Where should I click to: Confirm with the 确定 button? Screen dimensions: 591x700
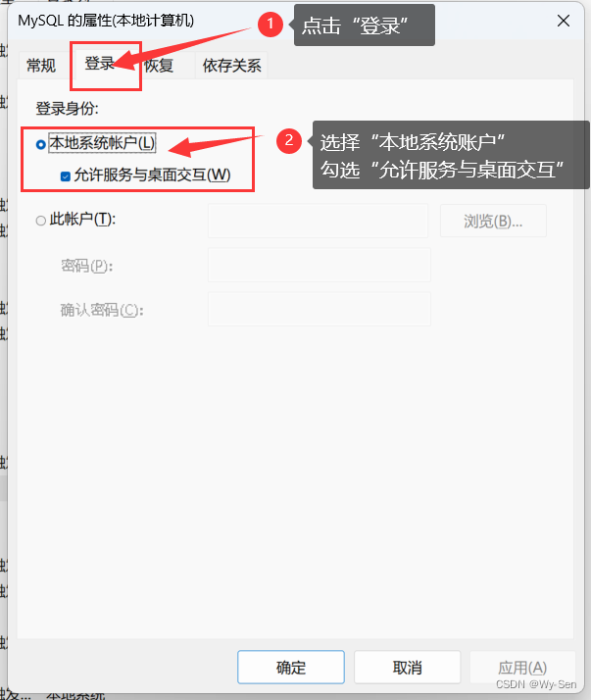(291, 667)
